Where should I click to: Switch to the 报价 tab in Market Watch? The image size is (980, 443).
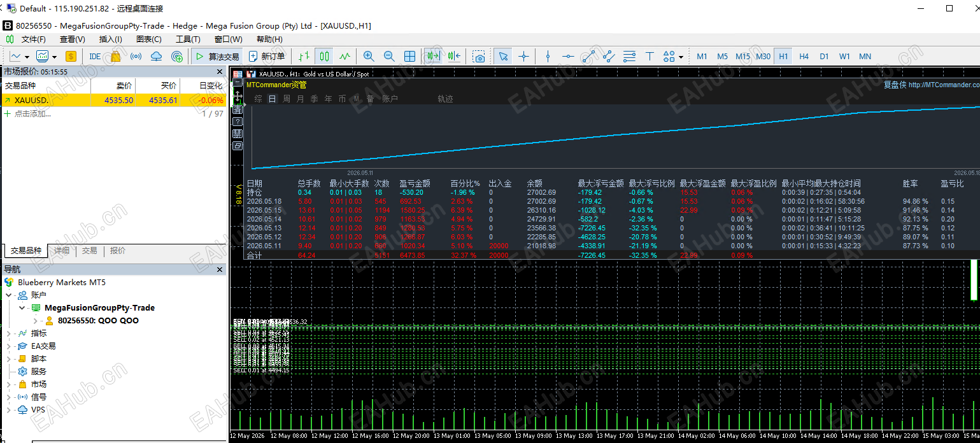pos(117,251)
